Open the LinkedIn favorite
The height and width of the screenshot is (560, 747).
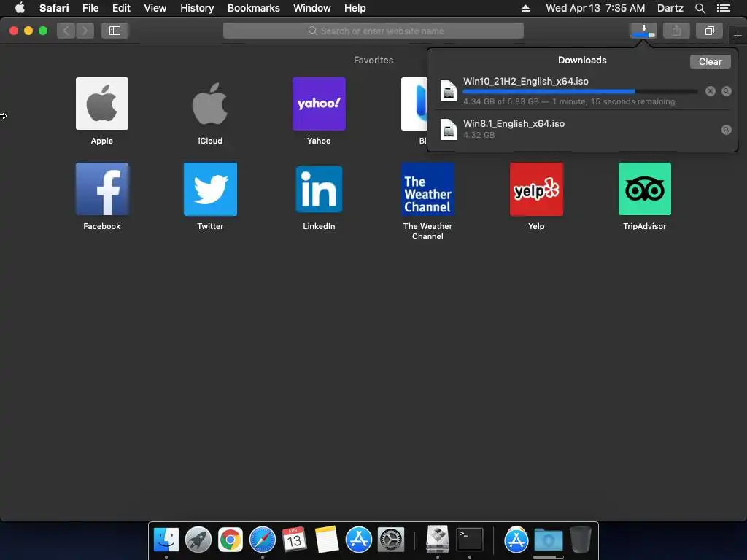coord(319,189)
